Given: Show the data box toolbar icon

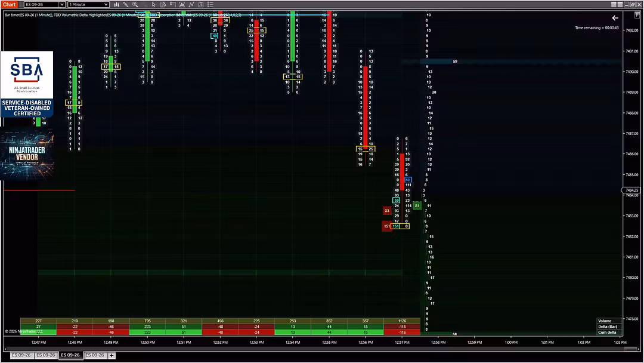Looking at the screenshot, I should [163, 5].
